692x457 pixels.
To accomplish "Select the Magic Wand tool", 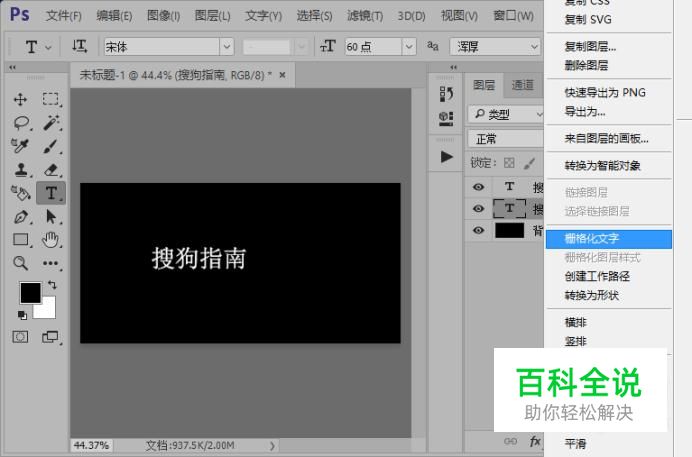I will [x=51, y=123].
